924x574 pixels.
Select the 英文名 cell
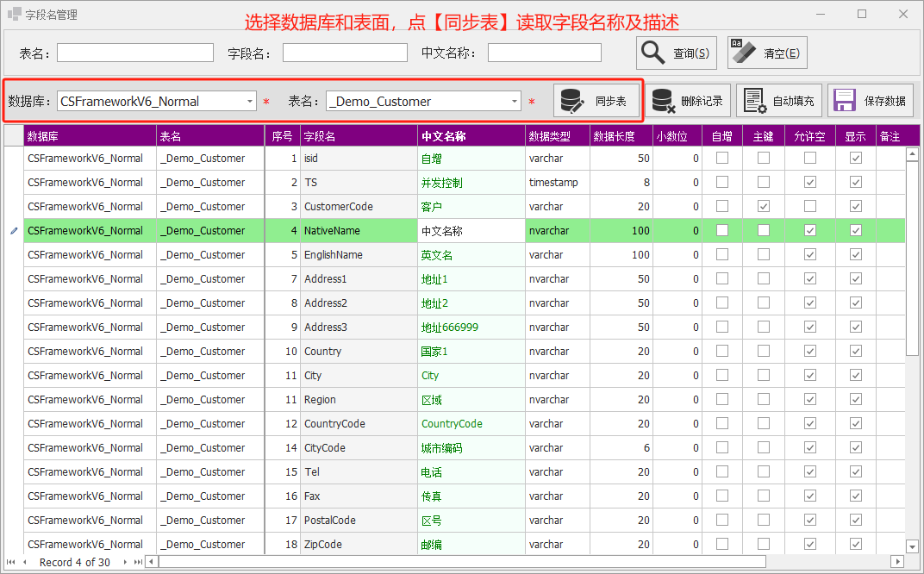pyautogui.click(x=471, y=254)
